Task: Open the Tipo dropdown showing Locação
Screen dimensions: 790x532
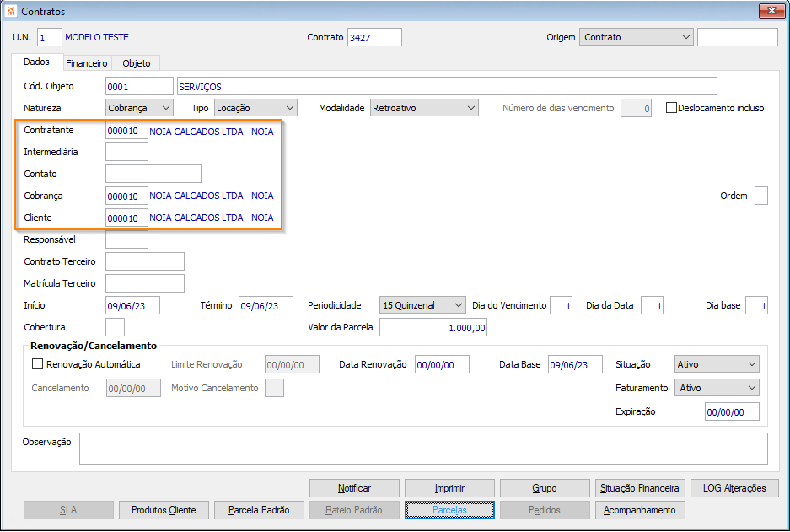Action: pyautogui.click(x=255, y=108)
